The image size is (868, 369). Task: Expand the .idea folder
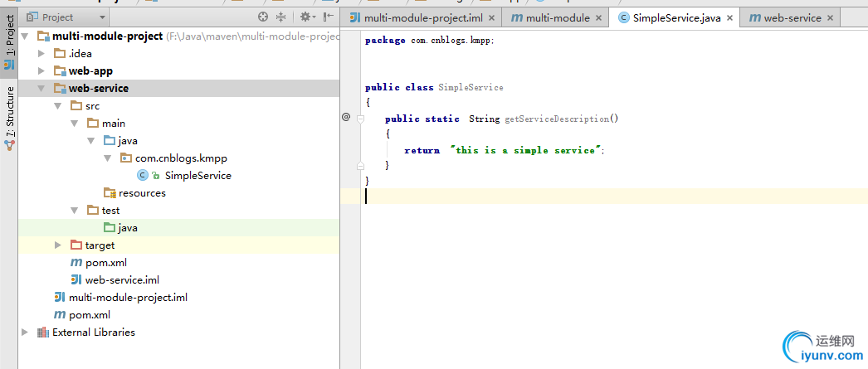click(x=41, y=54)
